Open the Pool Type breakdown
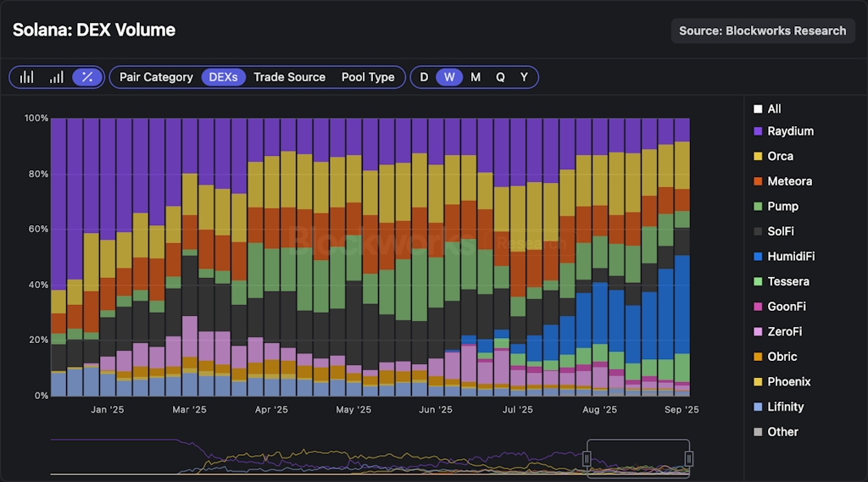868x482 pixels. click(368, 77)
